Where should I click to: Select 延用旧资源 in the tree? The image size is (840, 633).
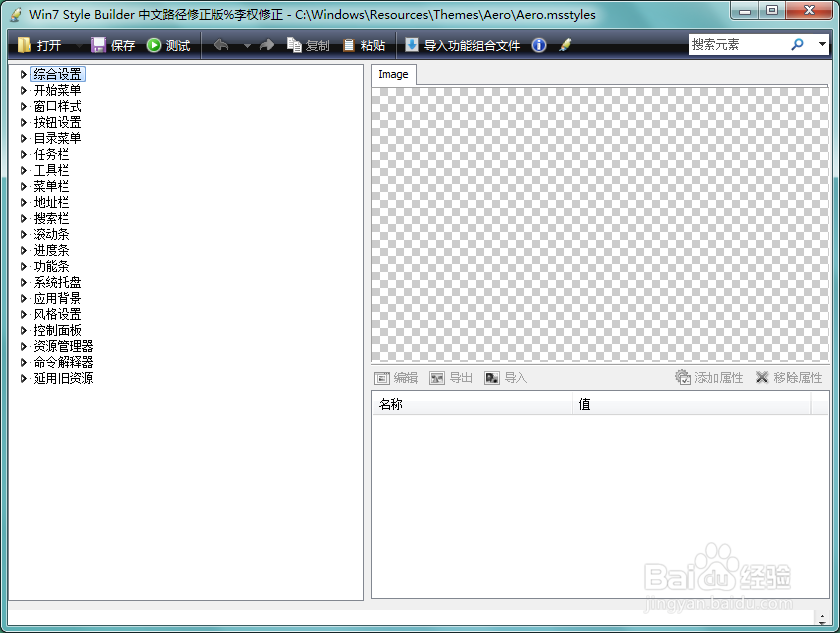coord(63,379)
